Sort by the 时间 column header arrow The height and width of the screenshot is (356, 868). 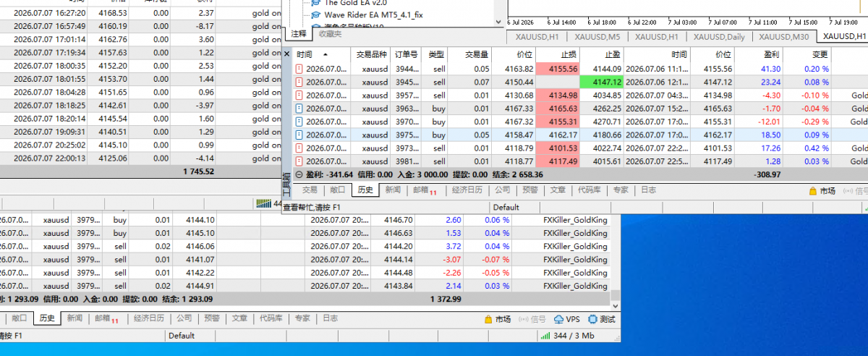[325, 54]
